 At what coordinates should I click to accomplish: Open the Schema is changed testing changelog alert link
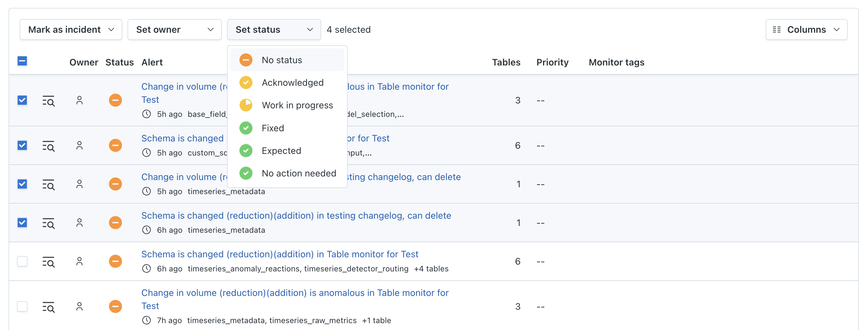(296, 216)
